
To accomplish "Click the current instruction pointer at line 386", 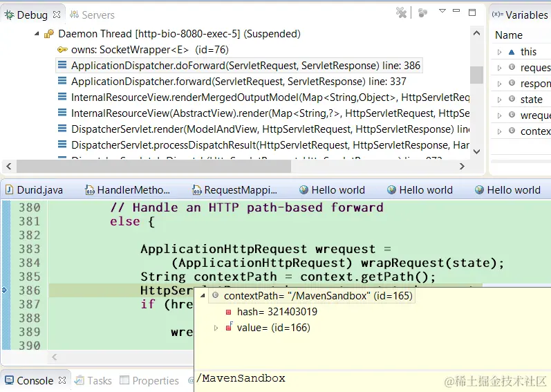I will pos(4,290).
